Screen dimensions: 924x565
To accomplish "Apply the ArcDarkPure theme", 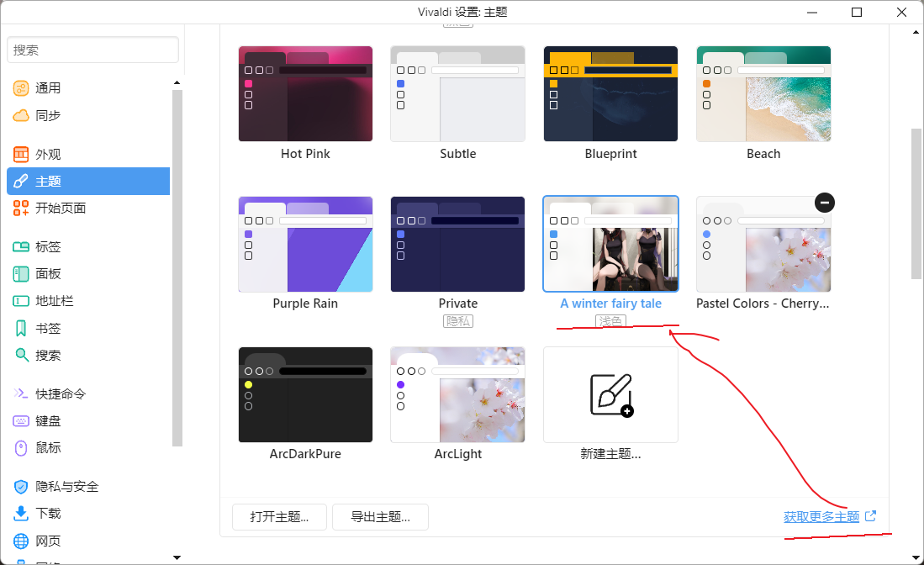I will click(305, 394).
